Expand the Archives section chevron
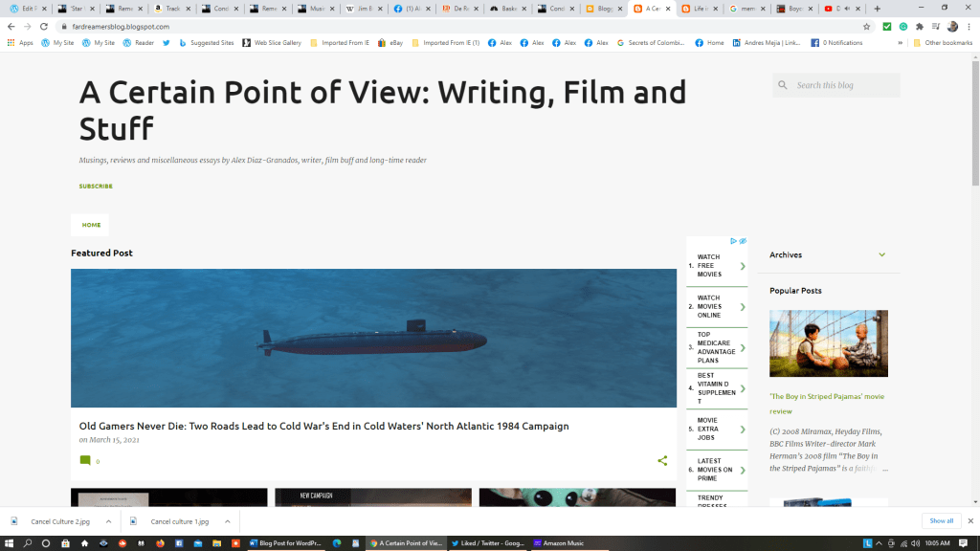980x551 pixels. coord(881,255)
